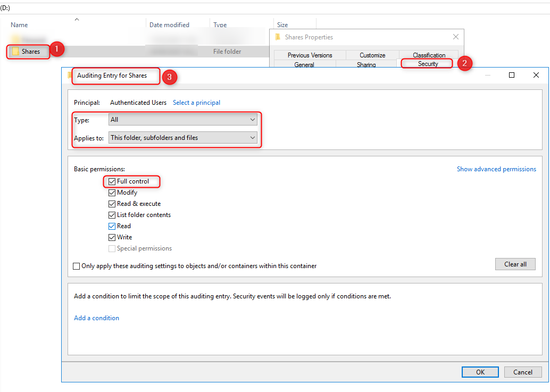Confirm with the OK button

(x=480, y=372)
